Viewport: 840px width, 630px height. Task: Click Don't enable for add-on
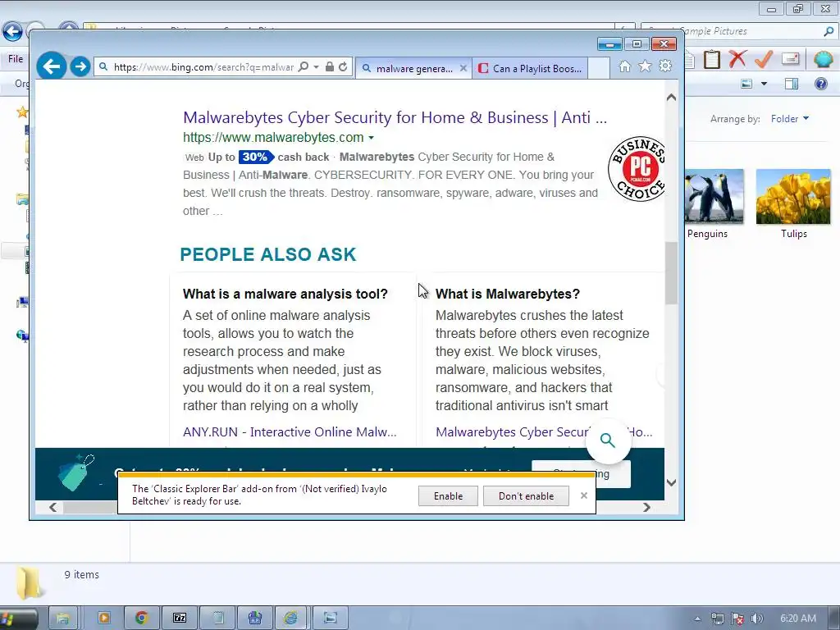pos(526,496)
